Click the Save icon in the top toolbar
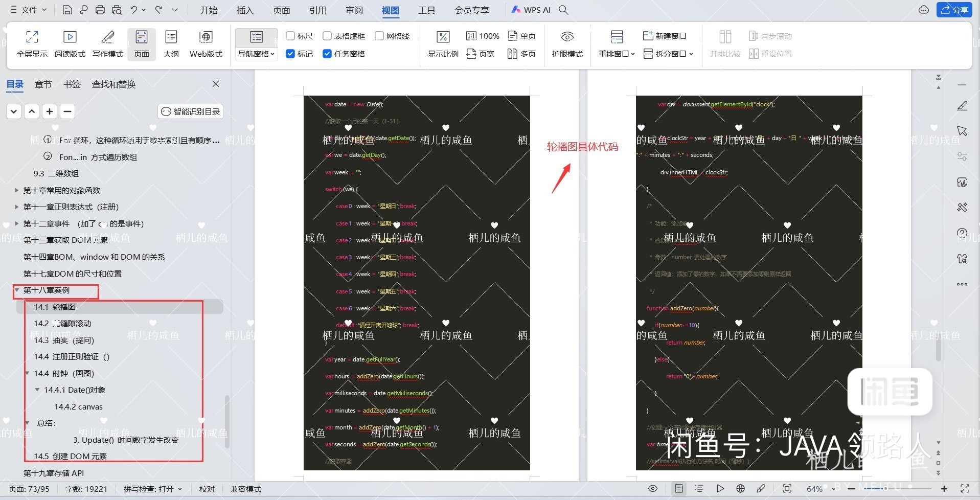 tap(67, 10)
